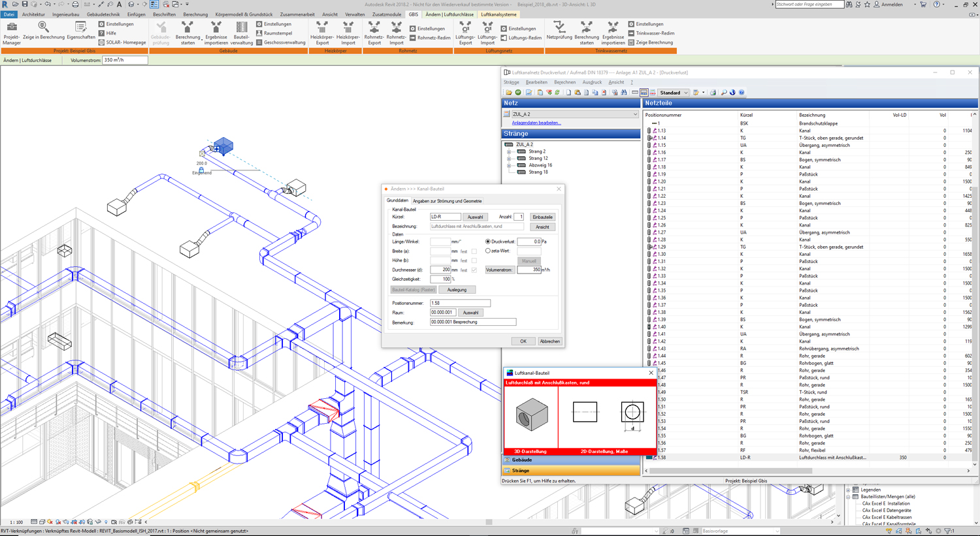Click the Einbauteile button

point(542,217)
